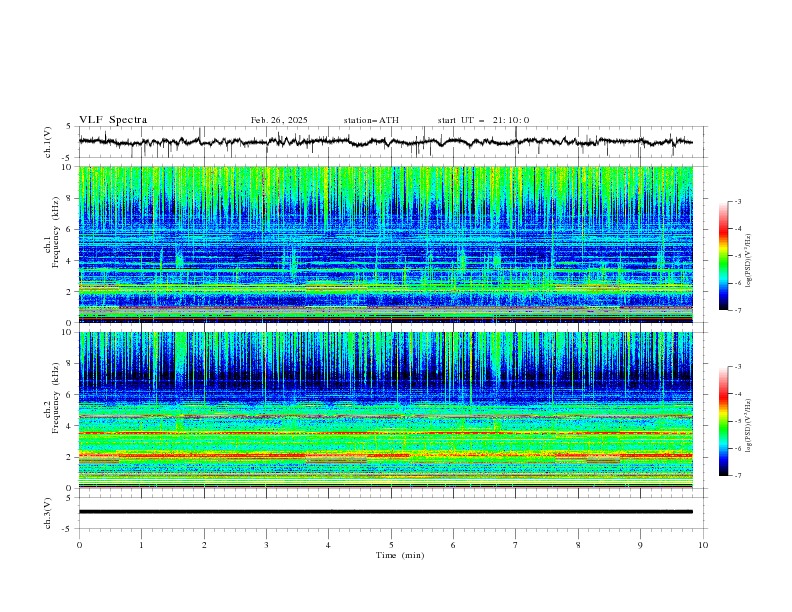Click the flat ch.3 waveform trace line
792x612 pixels.
(x=385, y=512)
